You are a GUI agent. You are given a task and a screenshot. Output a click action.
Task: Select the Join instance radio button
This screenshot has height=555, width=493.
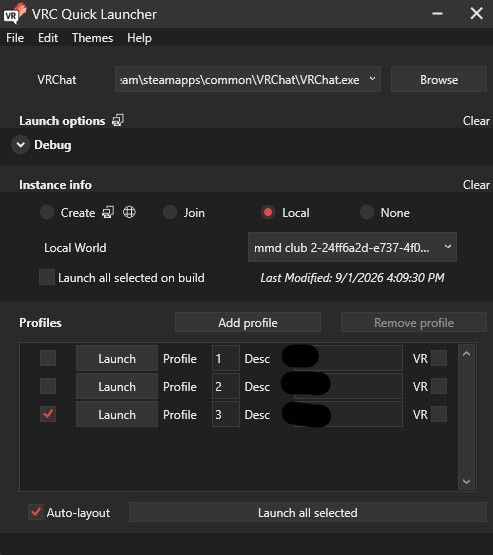[x=170, y=212]
